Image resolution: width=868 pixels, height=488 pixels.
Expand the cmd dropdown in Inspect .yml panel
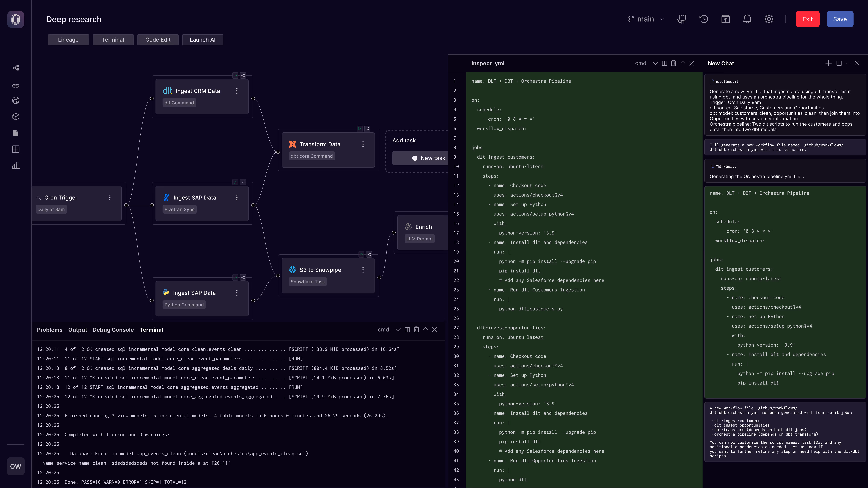click(655, 63)
